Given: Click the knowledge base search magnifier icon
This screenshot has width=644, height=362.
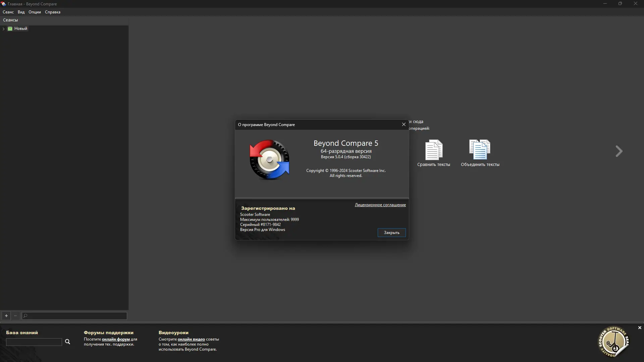Looking at the screenshot, I should (67, 342).
